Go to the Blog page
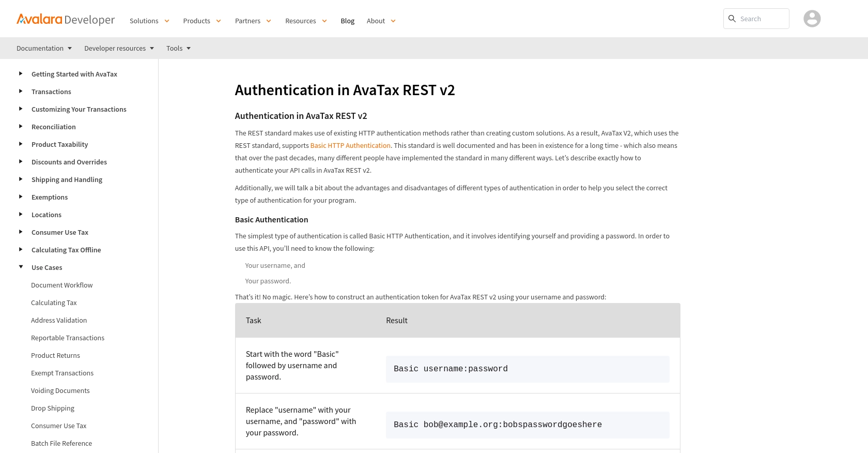 tap(347, 21)
